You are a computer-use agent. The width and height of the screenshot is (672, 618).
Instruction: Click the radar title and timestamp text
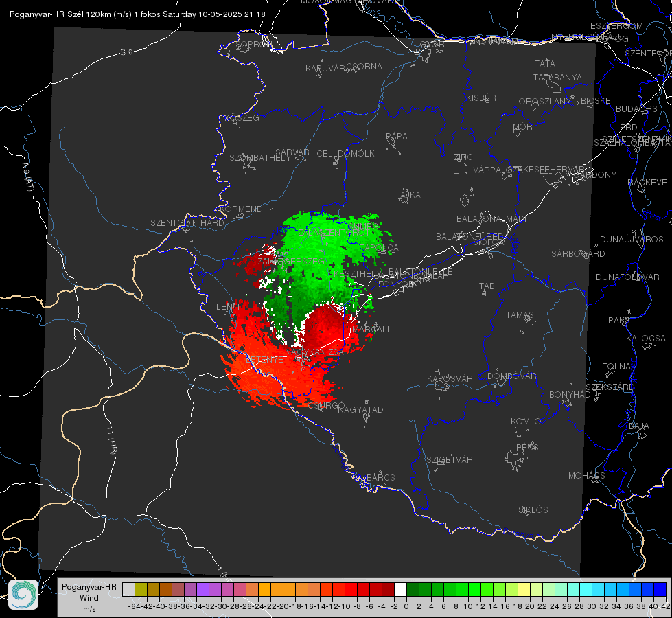tap(137, 14)
